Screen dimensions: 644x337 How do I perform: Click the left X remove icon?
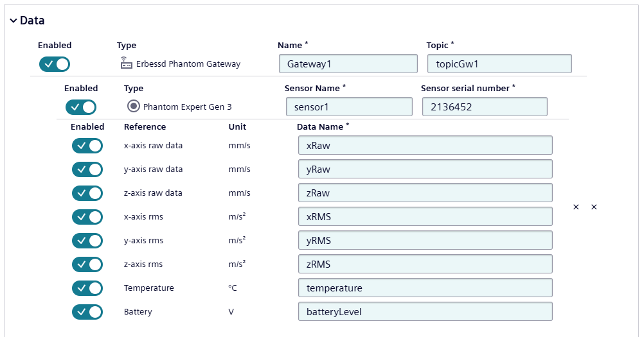pyautogui.click(x=576, y=207)
